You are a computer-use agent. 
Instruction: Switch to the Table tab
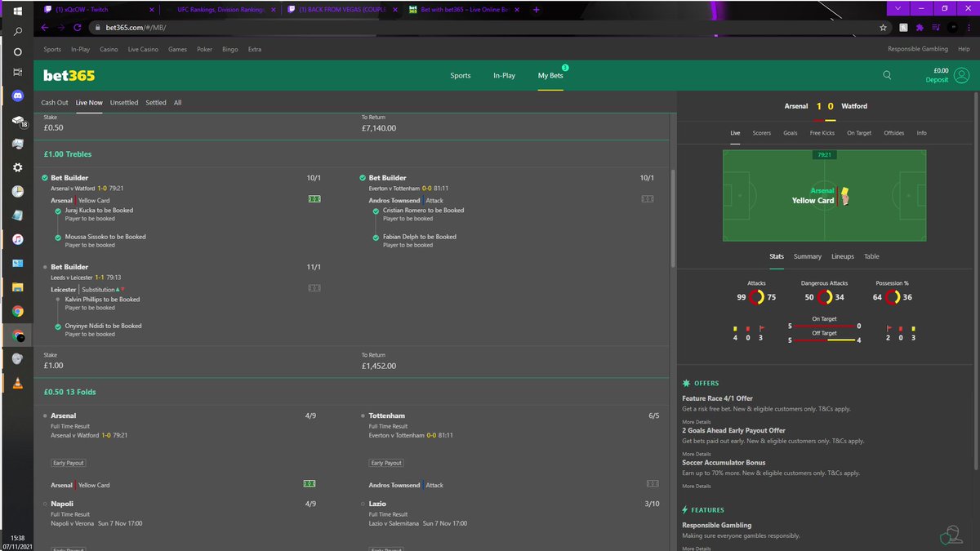pyautogui.click(x=871, y=256)
